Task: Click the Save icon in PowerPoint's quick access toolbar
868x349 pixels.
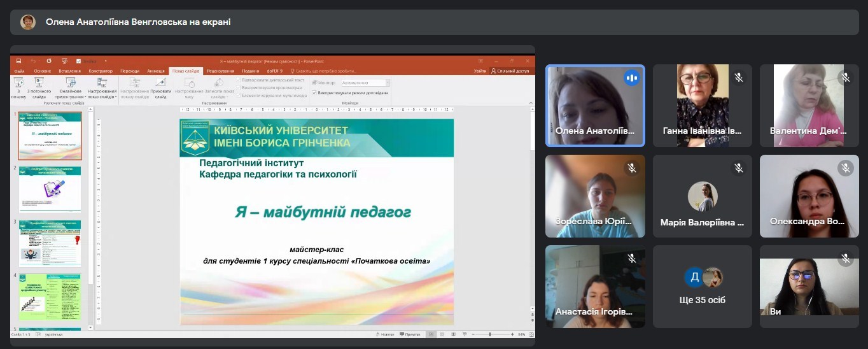Action: coord(18,61)
